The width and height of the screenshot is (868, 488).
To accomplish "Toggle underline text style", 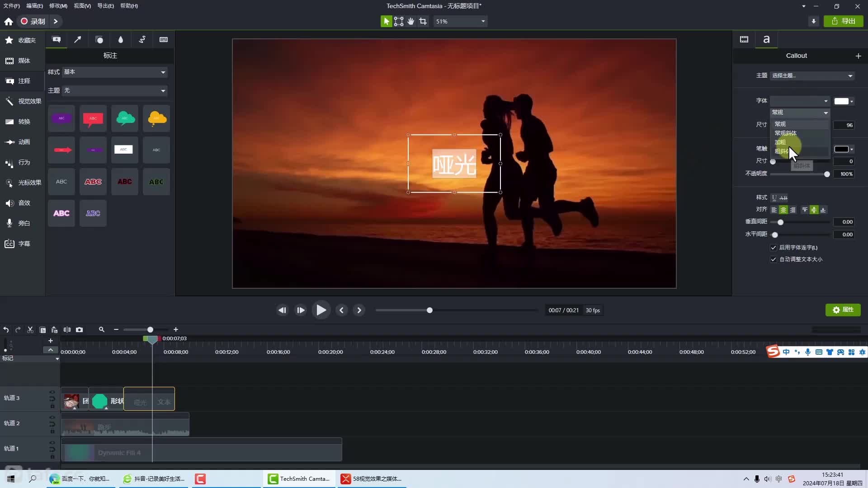I will pyautogui.click(x=774, y=198).
